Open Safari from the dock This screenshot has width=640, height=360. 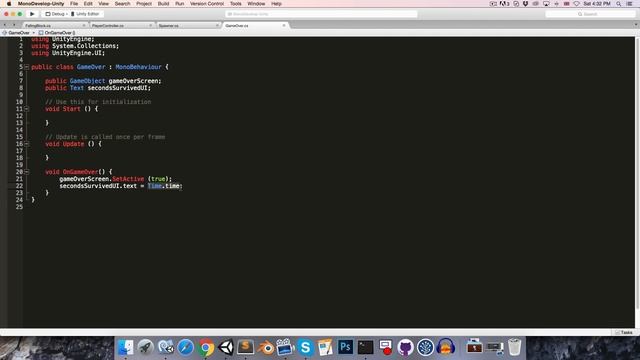185,347
